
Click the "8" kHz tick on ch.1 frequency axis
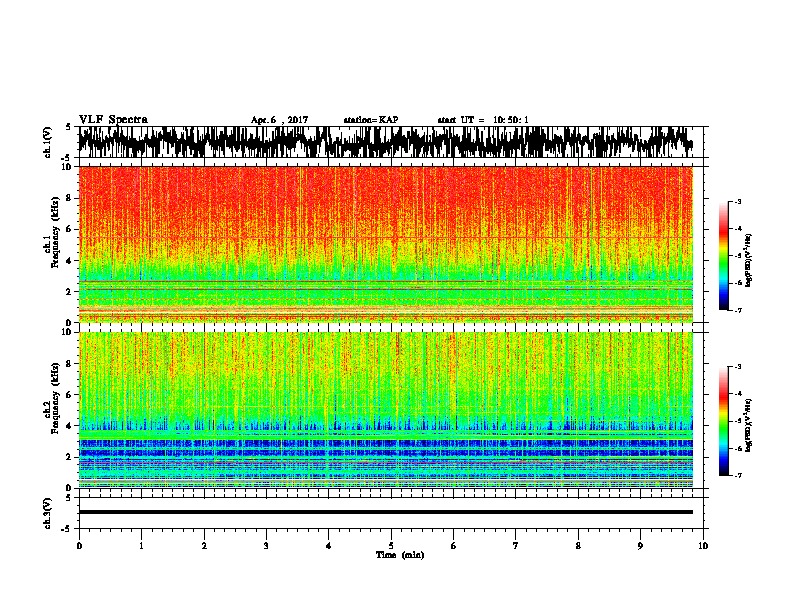(x=70, y=198)
